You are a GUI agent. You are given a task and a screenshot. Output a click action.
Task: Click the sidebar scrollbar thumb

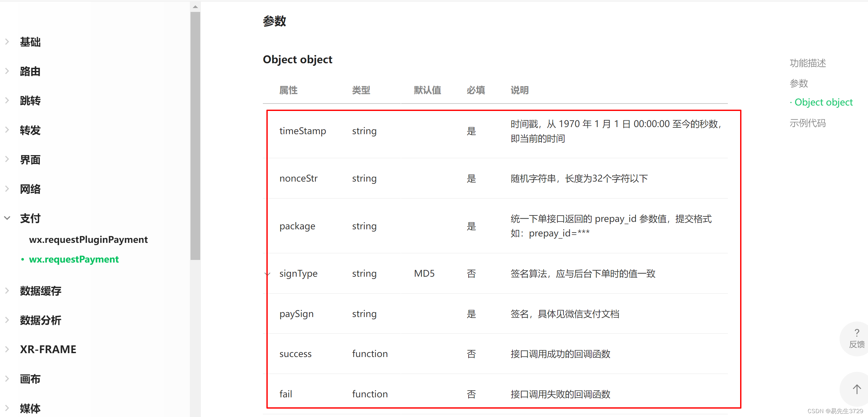tap(195, 134)
